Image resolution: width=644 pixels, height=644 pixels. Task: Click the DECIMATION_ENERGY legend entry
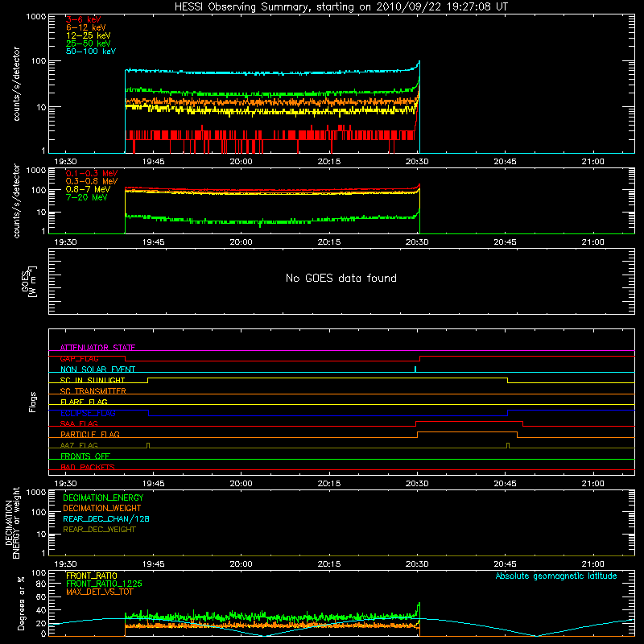coord(103,497)
